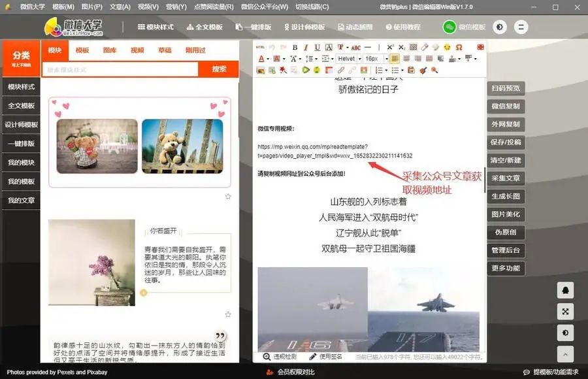Toggle the full-screen editor icon
Viewport: 588px width, 379px height.
480,47
